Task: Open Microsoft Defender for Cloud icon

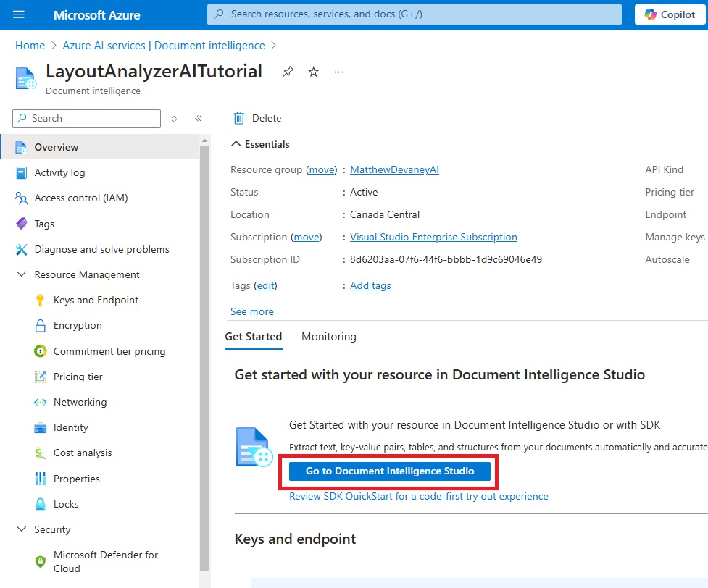Action: pyautogui.click(x=40, y=561)
